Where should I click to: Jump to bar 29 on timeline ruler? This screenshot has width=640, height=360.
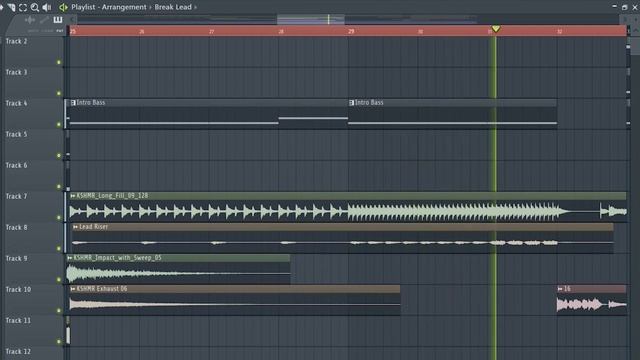point(351,31)
